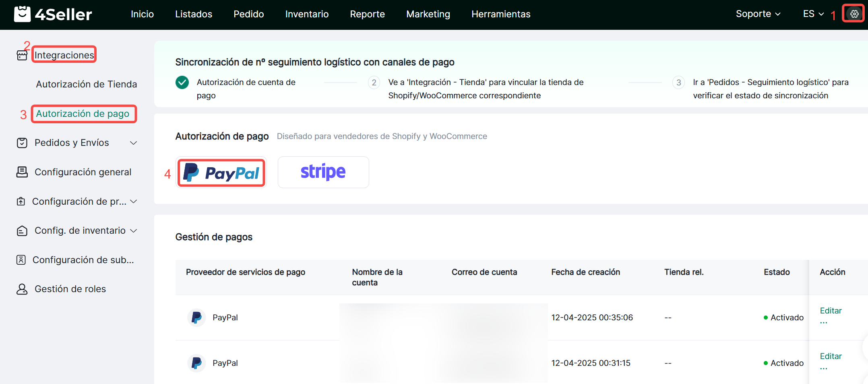Open the Inventario menu
Viewport: 868px width, 384px height.
click(x=307, y=14)
